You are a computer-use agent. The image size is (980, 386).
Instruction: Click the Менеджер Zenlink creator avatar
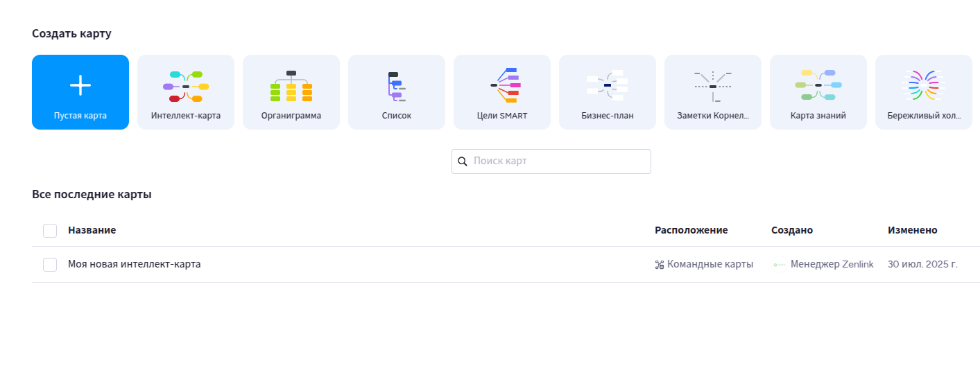[780, 265]
